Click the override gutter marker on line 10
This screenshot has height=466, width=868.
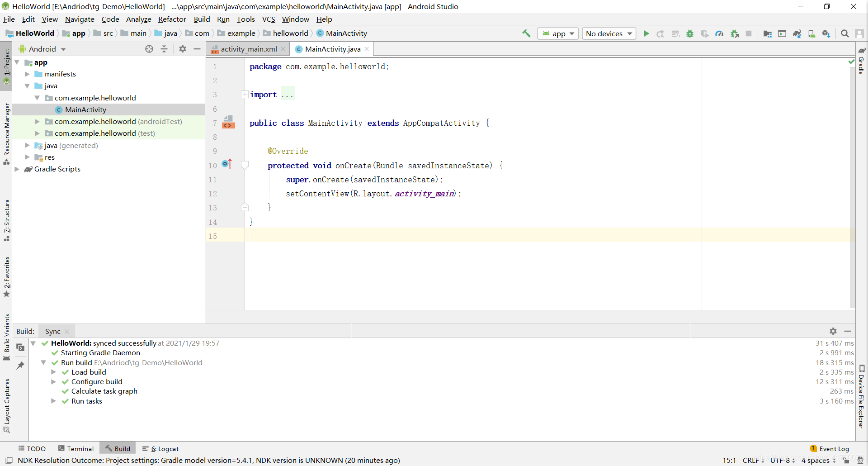pyautogui.click(x=227, y=164)
